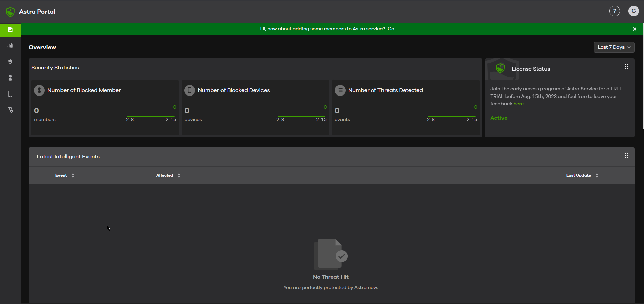This screenshot has height=304, width=644.
Task: Open the user account avatar
Action: point(633,11)
